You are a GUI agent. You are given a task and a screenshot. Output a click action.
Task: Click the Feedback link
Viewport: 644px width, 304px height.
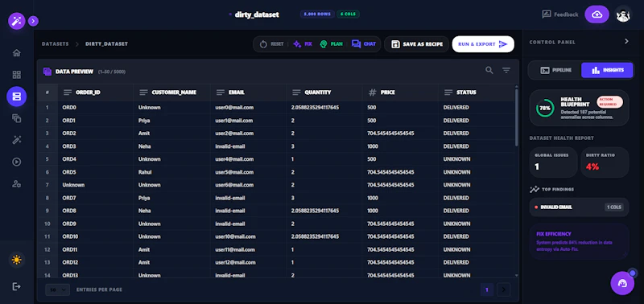[560, 14]
